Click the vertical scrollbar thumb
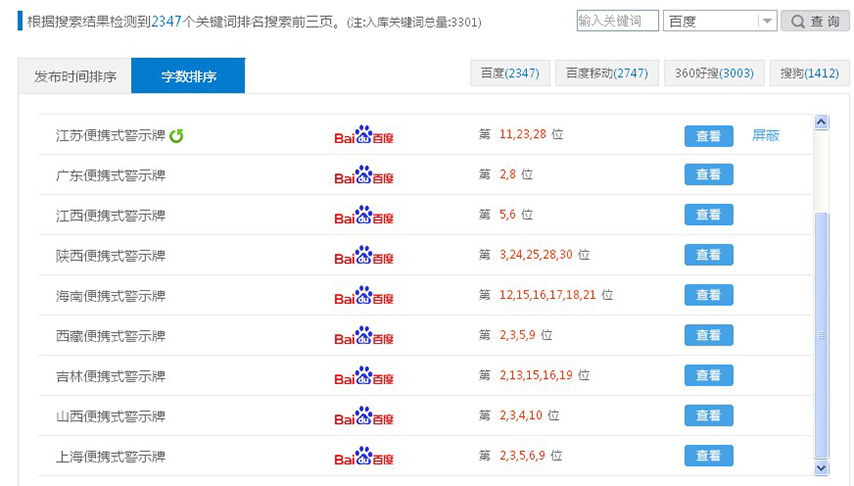 click(x=821, y=335)
